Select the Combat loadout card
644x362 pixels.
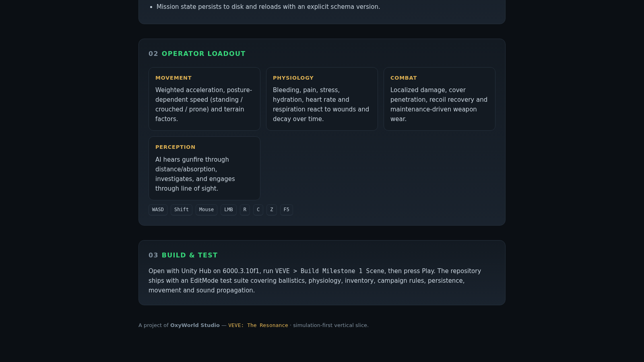click(x=440, y=99)
